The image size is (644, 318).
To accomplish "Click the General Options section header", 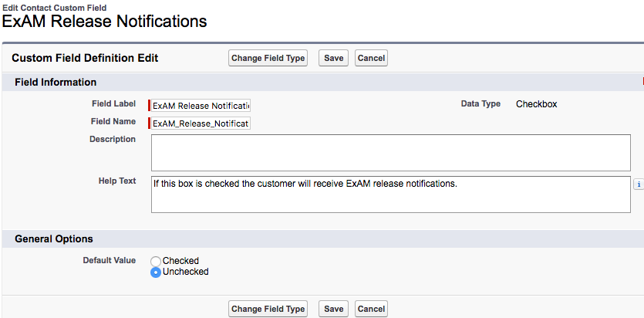I will pos(54,239).
